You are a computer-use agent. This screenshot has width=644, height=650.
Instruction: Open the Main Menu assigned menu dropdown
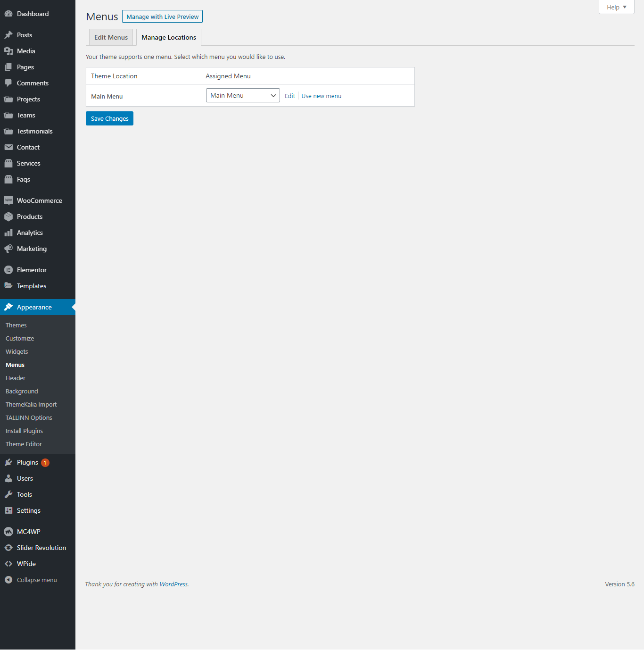[x=243, y=95]
